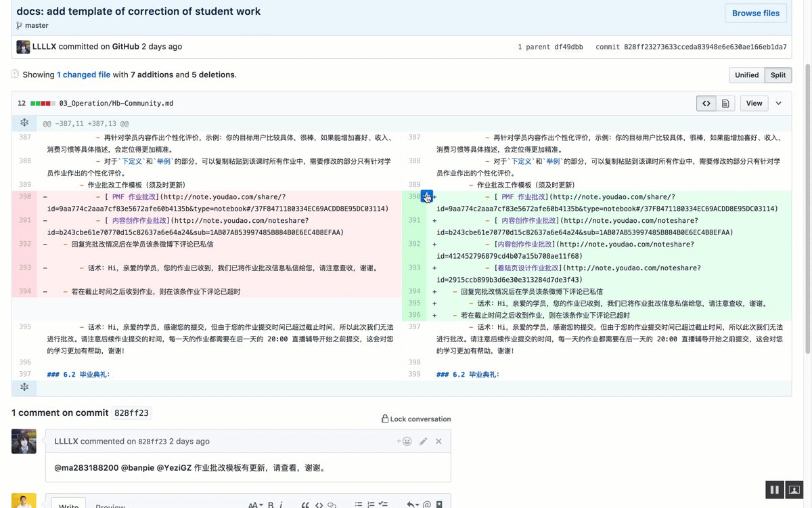Screen dimensions: 812x508
Task: Insert code using the <> editor icon
Action: [x=319, y=505]
